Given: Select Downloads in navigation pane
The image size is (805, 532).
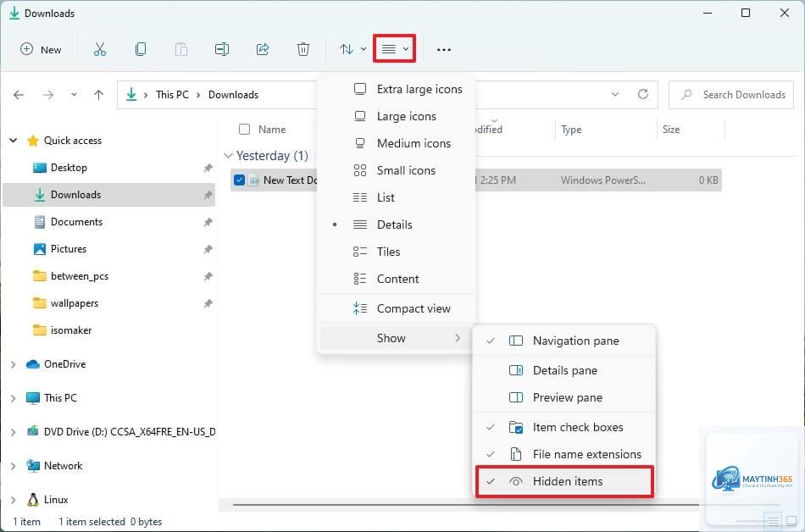Looking at the screenshot, I should point(108,195).
